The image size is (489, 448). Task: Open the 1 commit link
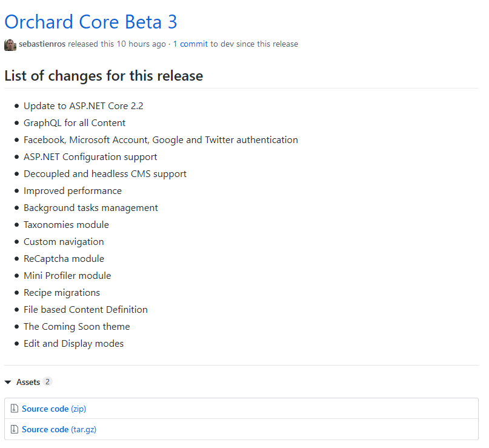point(190,44)
